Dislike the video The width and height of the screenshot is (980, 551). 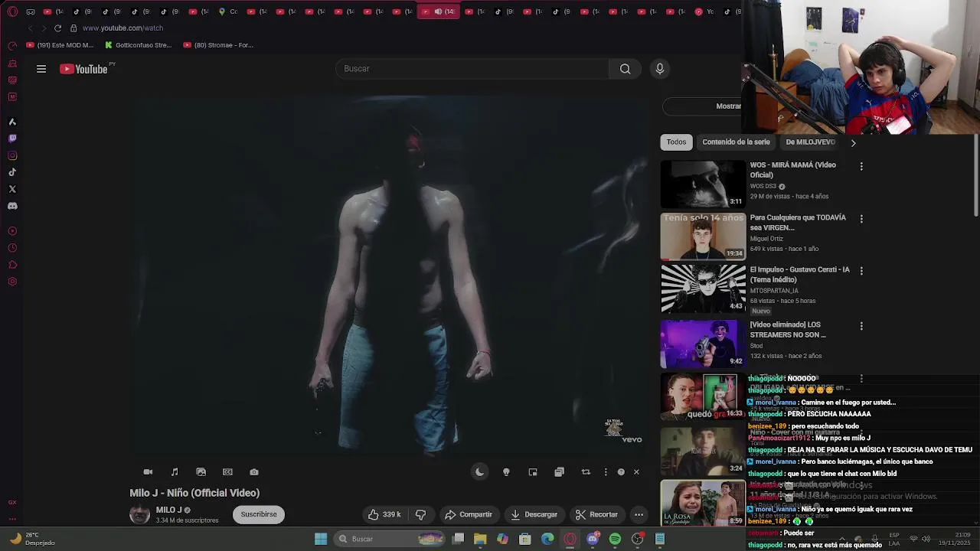(x=420, y=514)
